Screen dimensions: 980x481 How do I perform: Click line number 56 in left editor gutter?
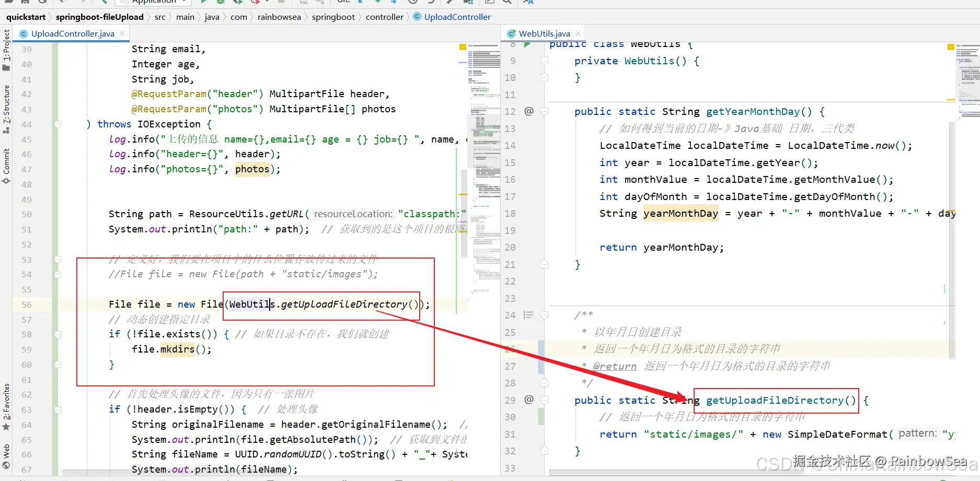(27, 304)
